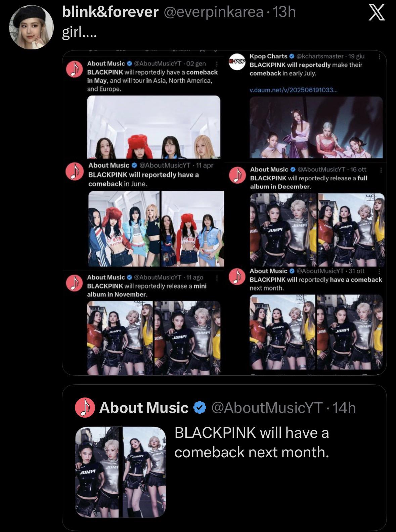This screenshot has height=532, width=396.
Task: Click the Kpop Charts avatar in screenshot
Action: (x=237, y=62)
